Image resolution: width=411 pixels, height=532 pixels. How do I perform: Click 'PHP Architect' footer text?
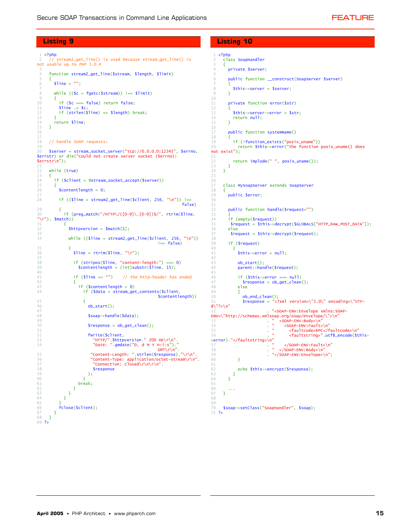tap(89, 513)
